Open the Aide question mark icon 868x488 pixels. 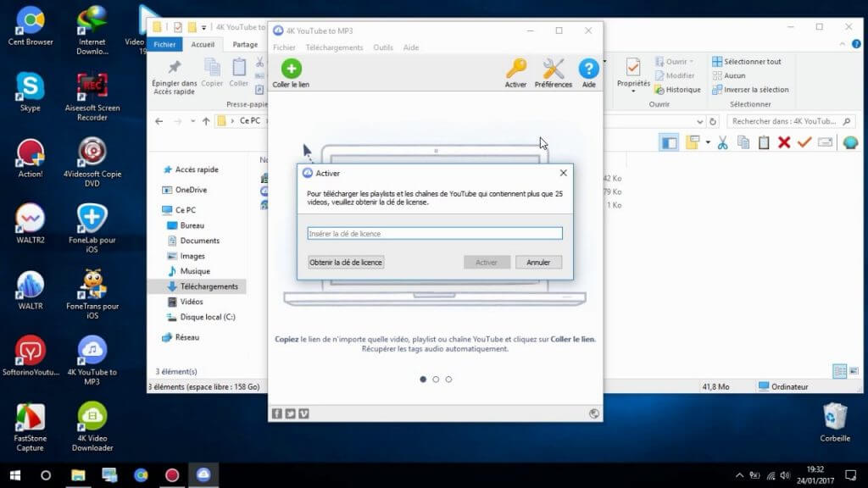tap(588, 69)
